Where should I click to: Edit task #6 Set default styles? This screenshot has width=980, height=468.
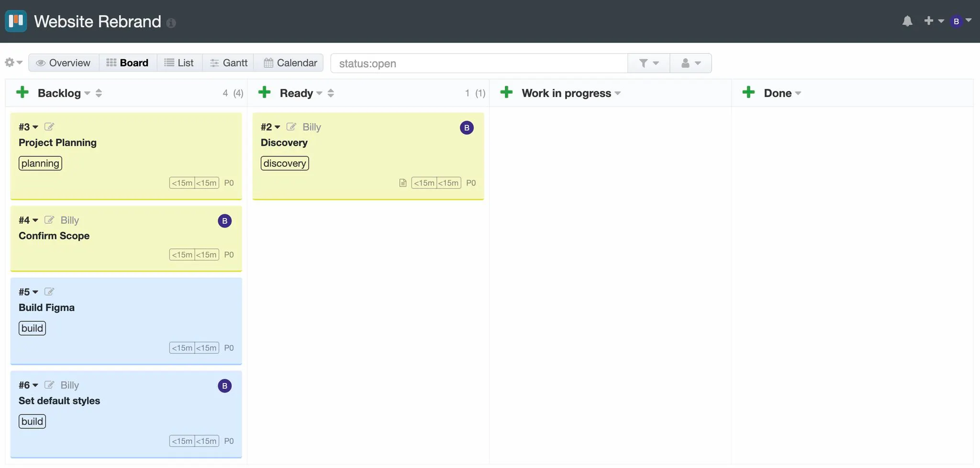[x=49, y=385]
